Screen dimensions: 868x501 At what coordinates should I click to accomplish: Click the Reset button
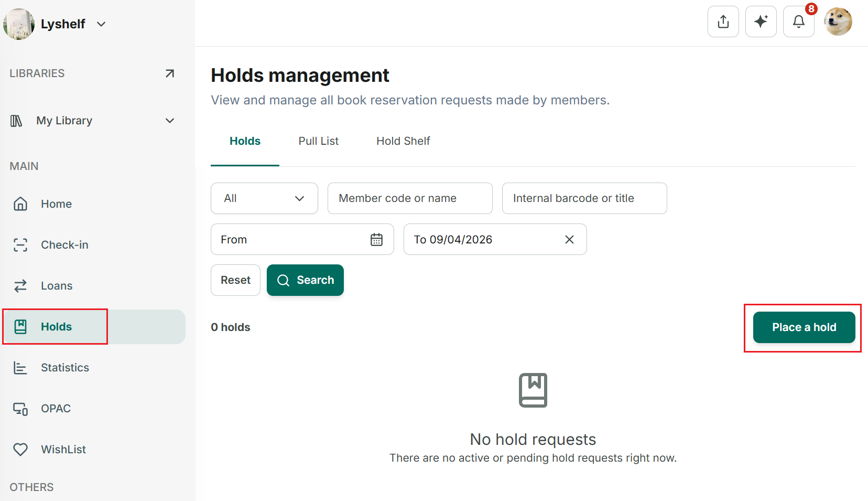[x=235, y=280]
